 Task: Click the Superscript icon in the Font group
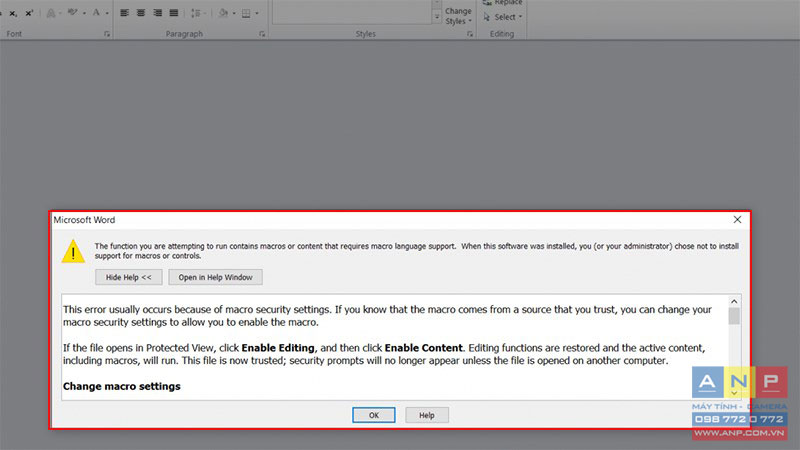29,13
